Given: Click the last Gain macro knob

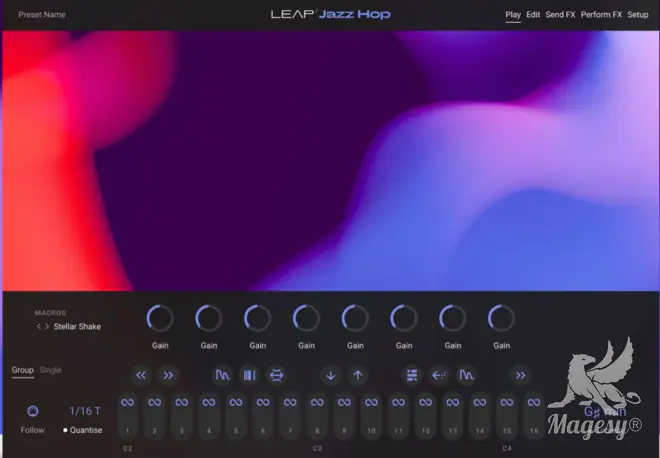Looking at the screenshot, I should pos(501,318).
